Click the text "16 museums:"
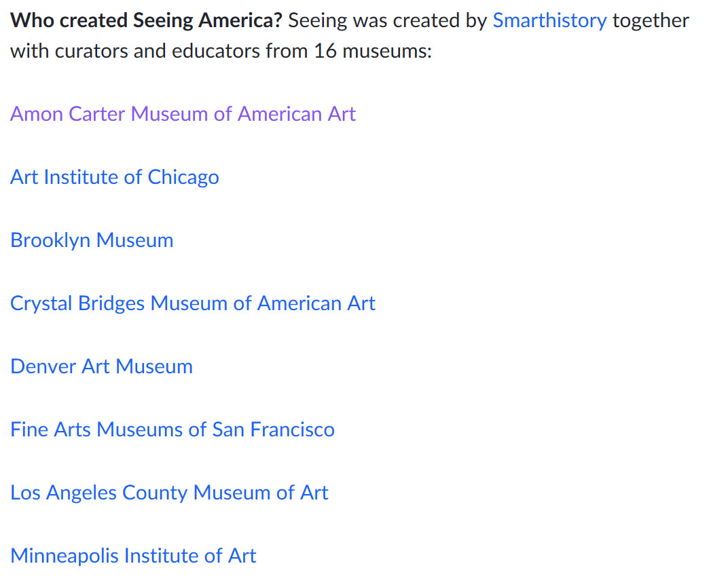The width and height of the screenshot is (728, 585). pos(372,52)
